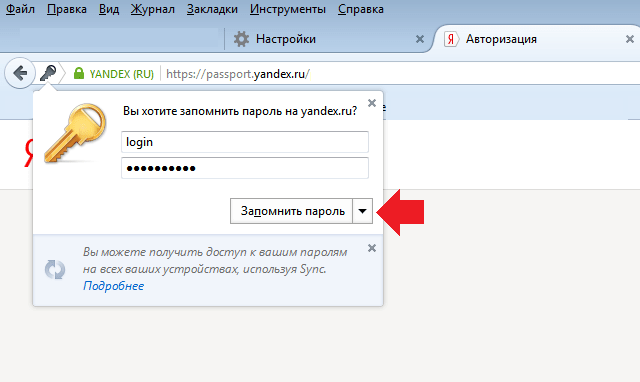Close the Авторизация tab
This screenshot has height=382, width=640.
tap(630, 39)
